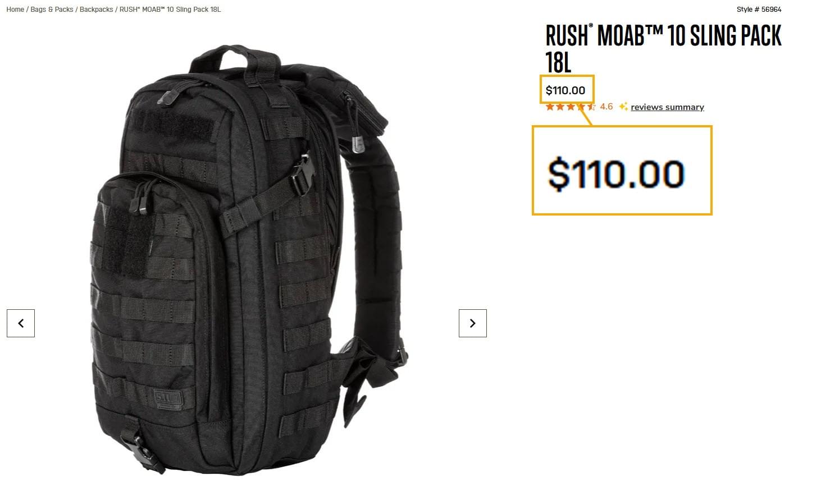
Task: Click the RUSH MOAB 10 SLING PACK title
Action: 663,49
